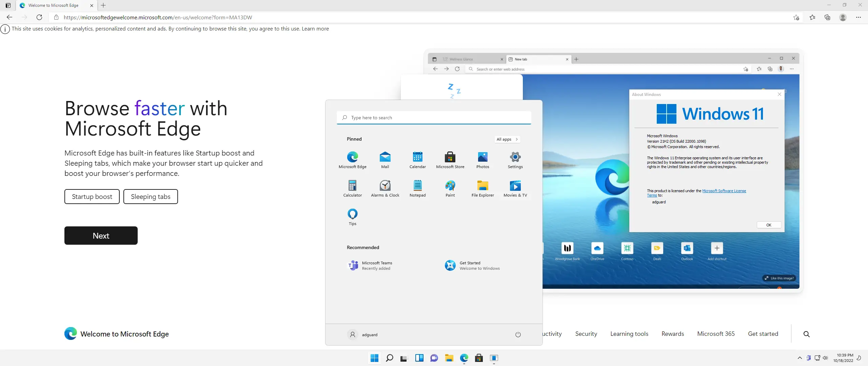
Task: Add current page to favorites via star
Action: [x=796, y=17]
